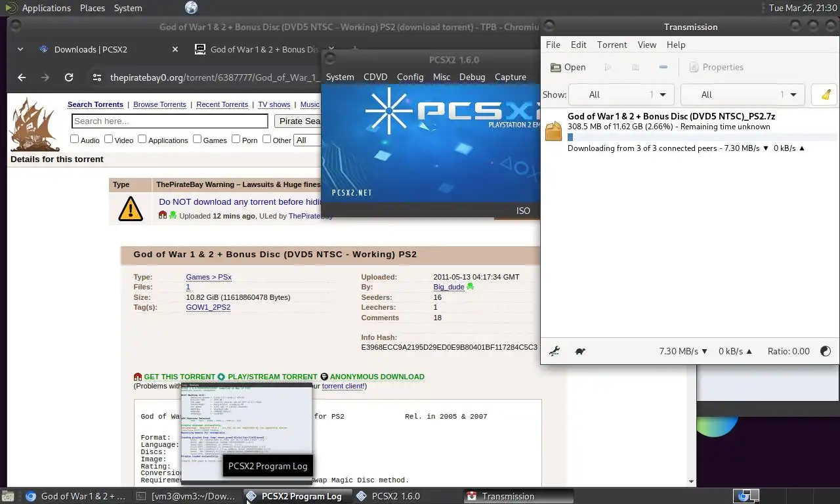Switch to God of War 1 & 2 browser tab
This screenshot has height=504, width=840.
click(256, 49)
